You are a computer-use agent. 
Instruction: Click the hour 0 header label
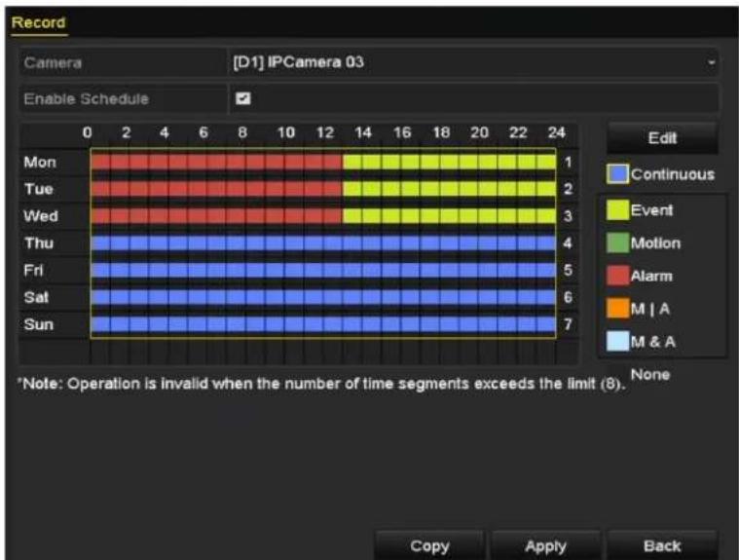[x=88, y=132]
